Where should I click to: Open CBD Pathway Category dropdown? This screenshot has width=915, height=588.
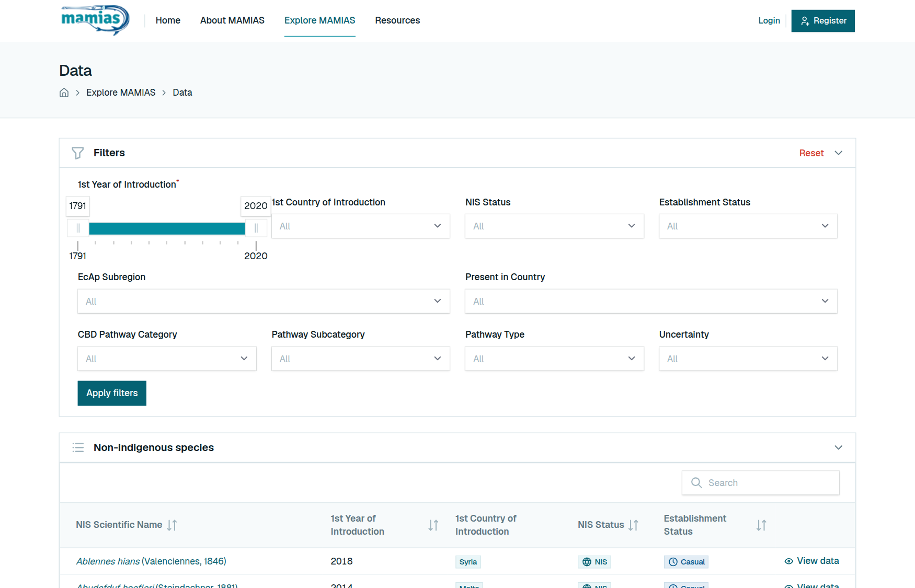(x=167, y=359)
